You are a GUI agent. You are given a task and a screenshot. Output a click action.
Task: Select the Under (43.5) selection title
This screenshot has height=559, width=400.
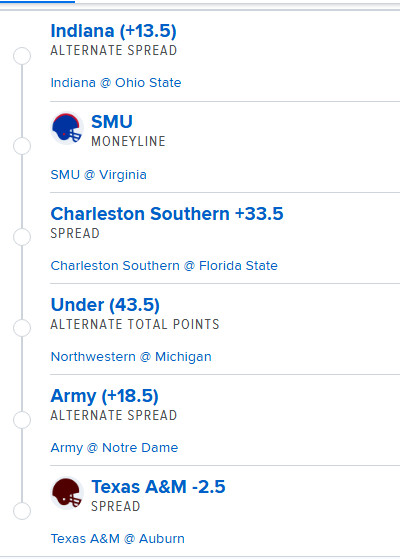(x=105, y=305)
